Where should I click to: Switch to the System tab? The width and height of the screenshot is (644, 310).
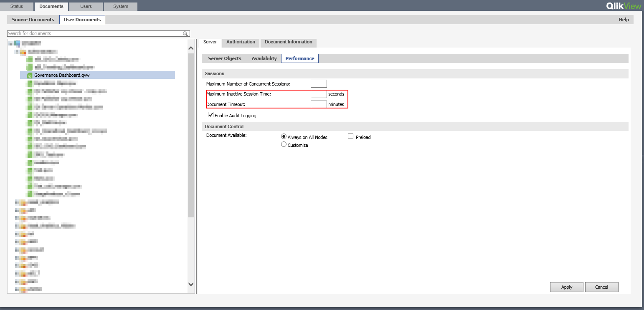121,6
